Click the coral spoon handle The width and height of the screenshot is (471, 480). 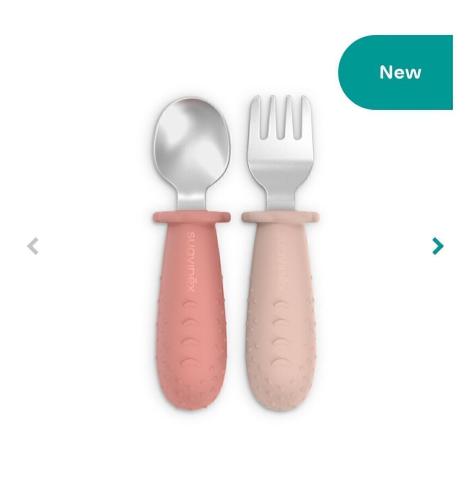tap(190, 310)
